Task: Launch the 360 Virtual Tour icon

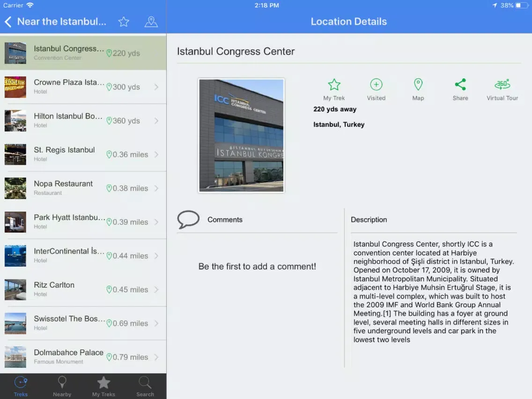Action: point(502,84)
